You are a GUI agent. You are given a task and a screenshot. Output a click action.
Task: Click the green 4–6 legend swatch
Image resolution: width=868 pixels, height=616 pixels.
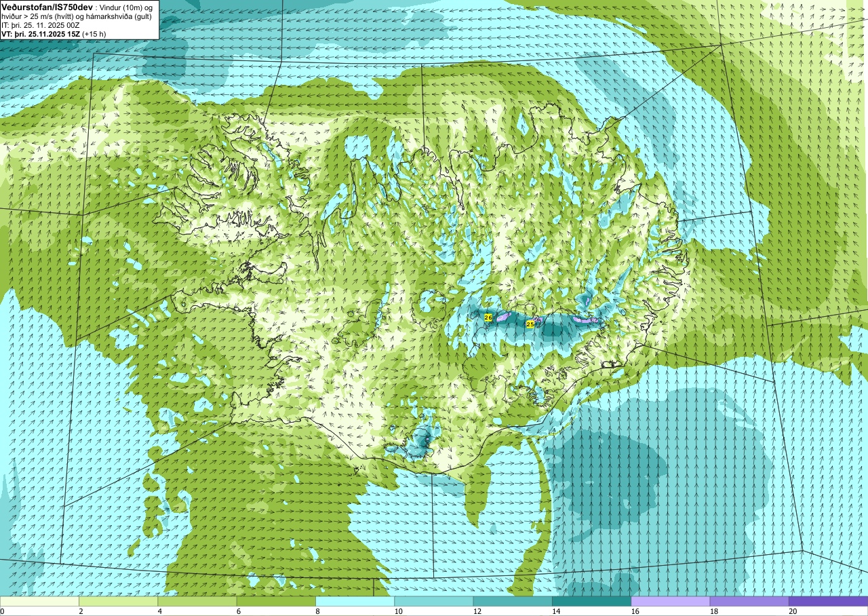197,601
